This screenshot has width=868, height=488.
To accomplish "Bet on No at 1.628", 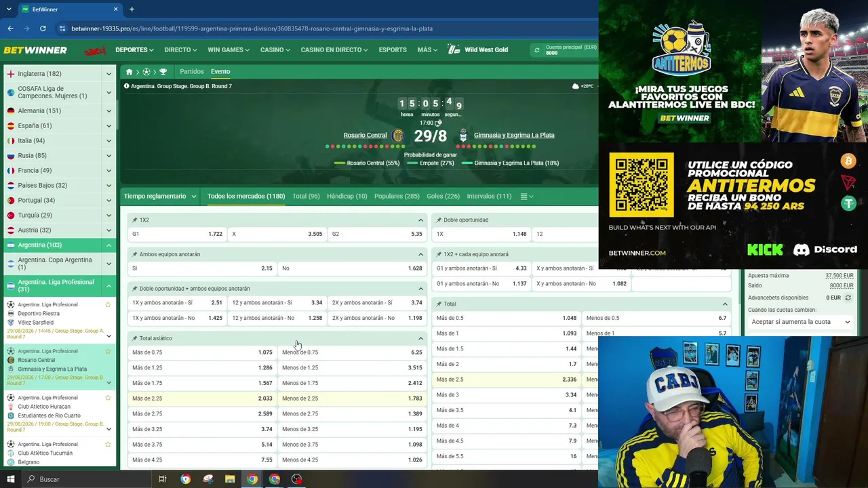I will click(x=352, y=268).
